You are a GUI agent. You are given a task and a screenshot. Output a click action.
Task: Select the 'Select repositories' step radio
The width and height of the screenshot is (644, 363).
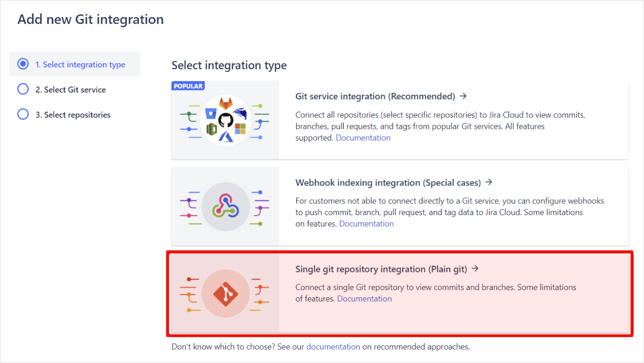(23, 114)
